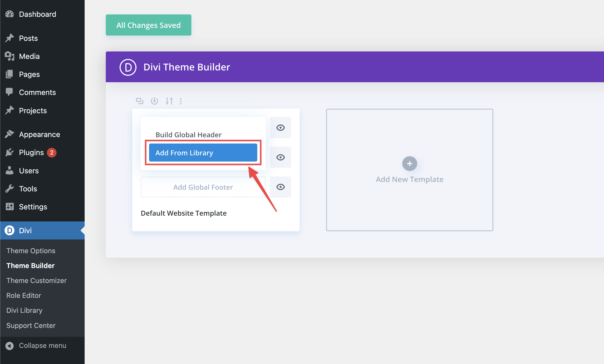Click Add New Template card
The width and height of the screenshot is (604, 364).
click(x=409, y=170)
